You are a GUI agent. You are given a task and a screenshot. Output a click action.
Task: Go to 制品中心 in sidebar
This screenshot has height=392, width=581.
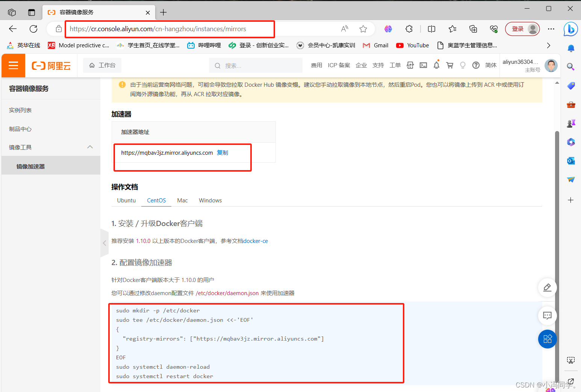(x=20, y=129)
